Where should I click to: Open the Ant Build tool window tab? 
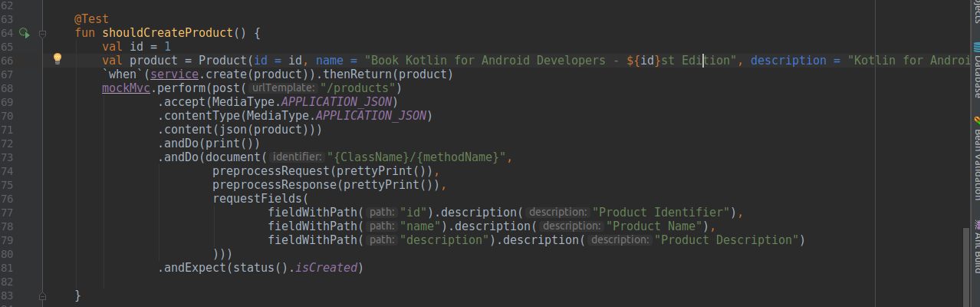click(975, 246)
